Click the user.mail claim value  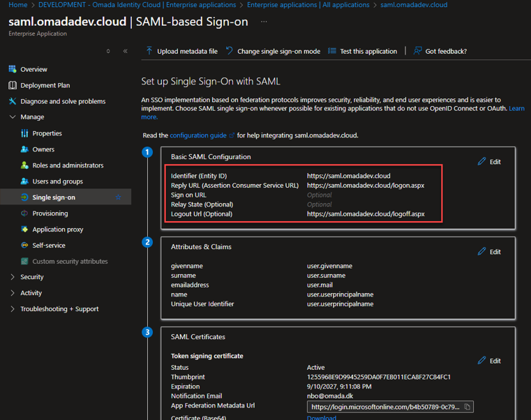point(320,285)
